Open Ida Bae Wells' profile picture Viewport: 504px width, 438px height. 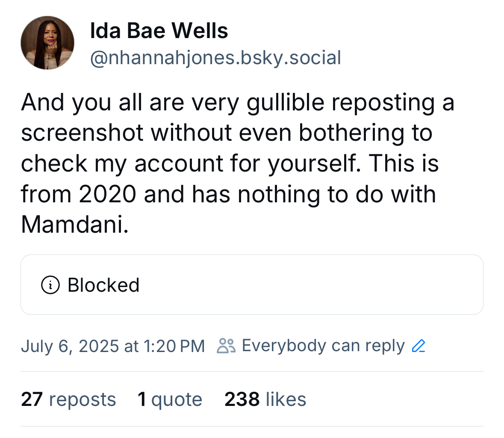point(47,43)
